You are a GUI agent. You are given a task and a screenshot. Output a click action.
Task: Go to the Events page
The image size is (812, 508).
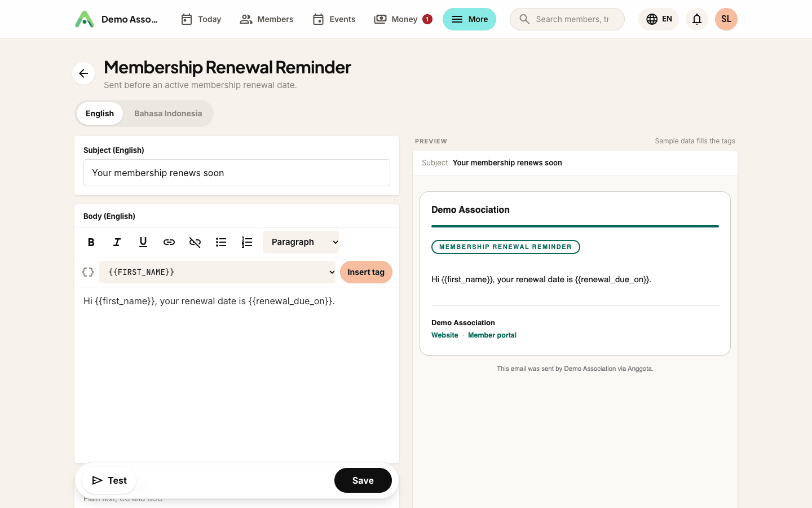pos(334,19)
